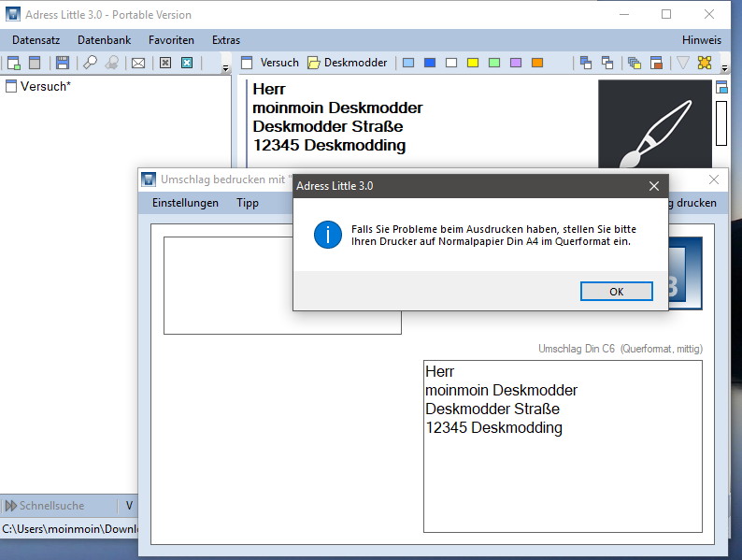This screenshot has width=742, height=560.
Task: Open the Deskmodder folder favorite
Action: coord(348,63)
